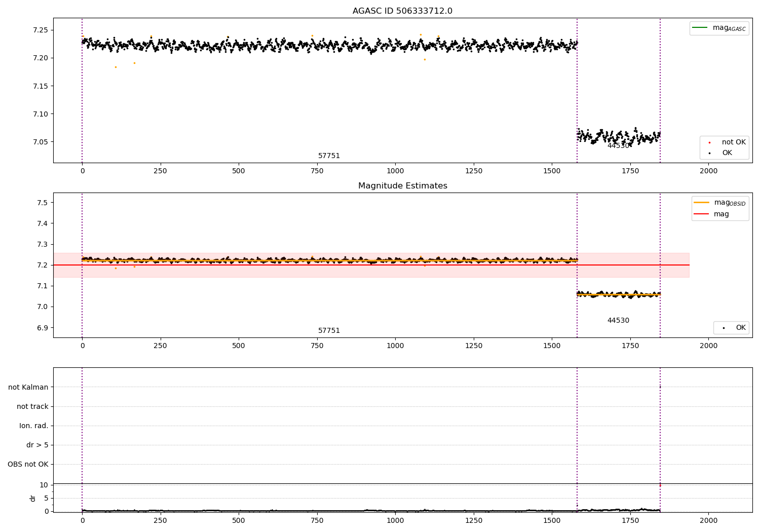
Task: Select the 'OK' legend entry in top panel
Action: [x=727, y=153]
